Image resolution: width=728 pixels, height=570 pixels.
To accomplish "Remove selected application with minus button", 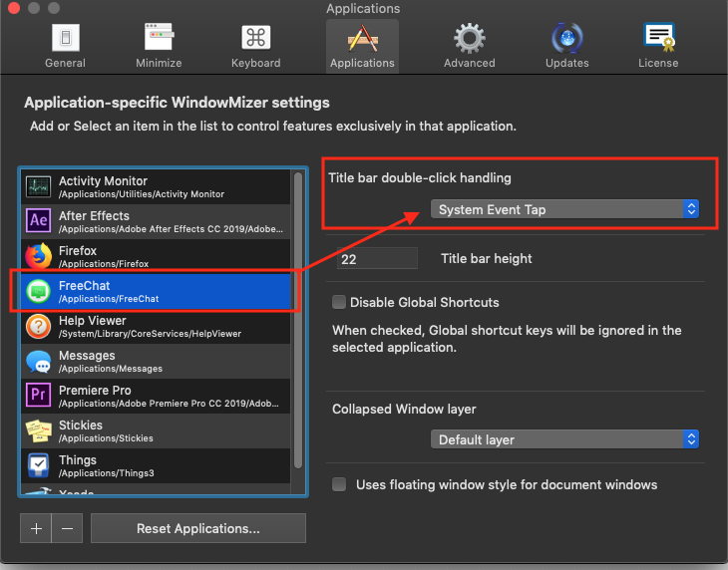I will click(x=67, y=528).
